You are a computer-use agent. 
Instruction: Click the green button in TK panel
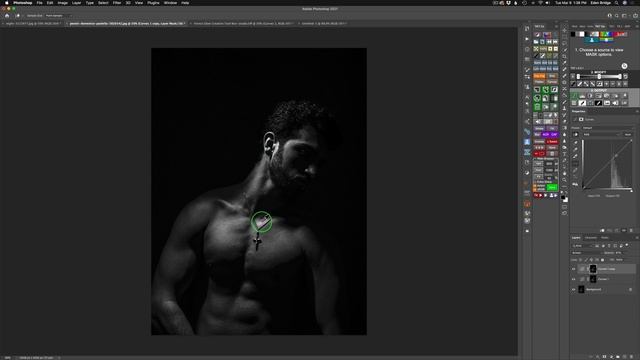[552, 187]
